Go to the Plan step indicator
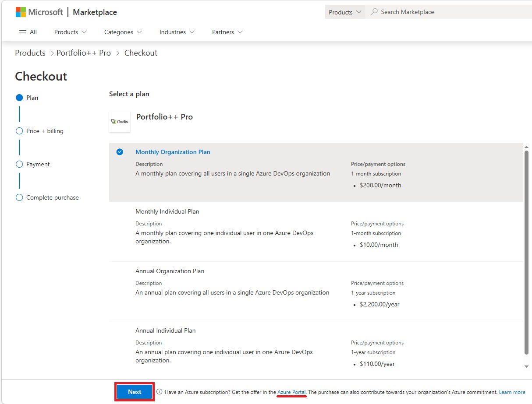Screen dimensions: 532x404 point(27,98)
